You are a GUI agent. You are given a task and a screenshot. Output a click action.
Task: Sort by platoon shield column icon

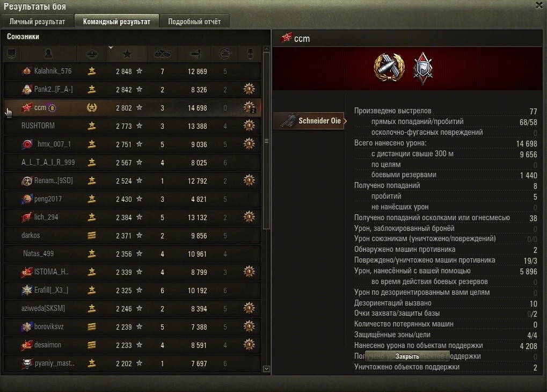click(x=11, y=54)
